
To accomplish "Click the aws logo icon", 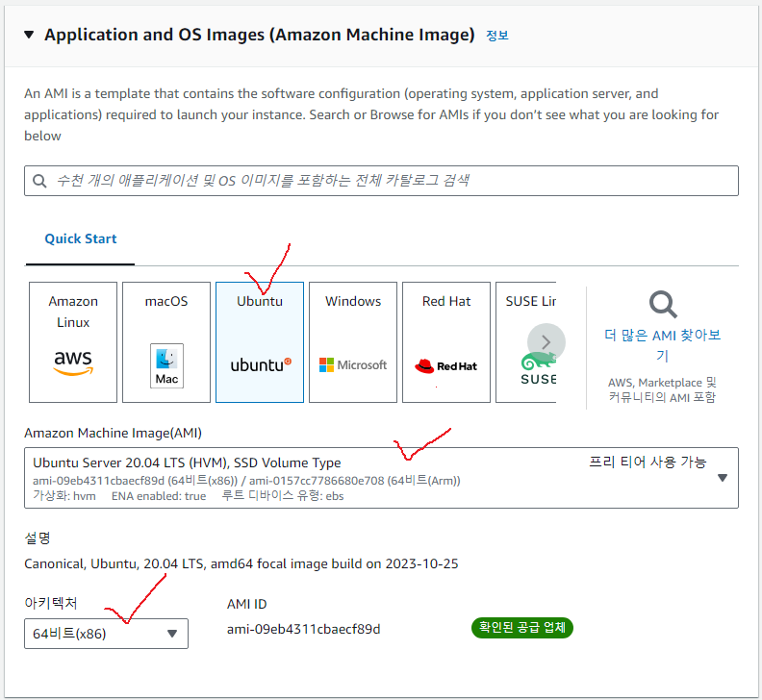I will click(x=73, y=362).
